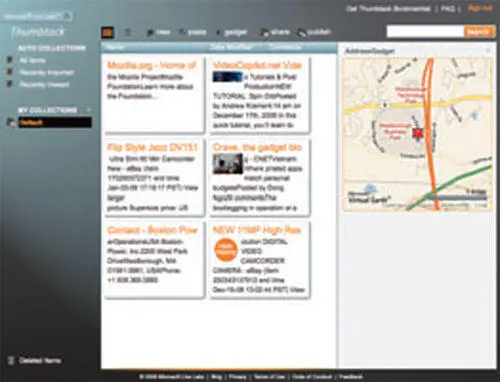
Task: Click the map scale bar
Action: coord(457,198)
